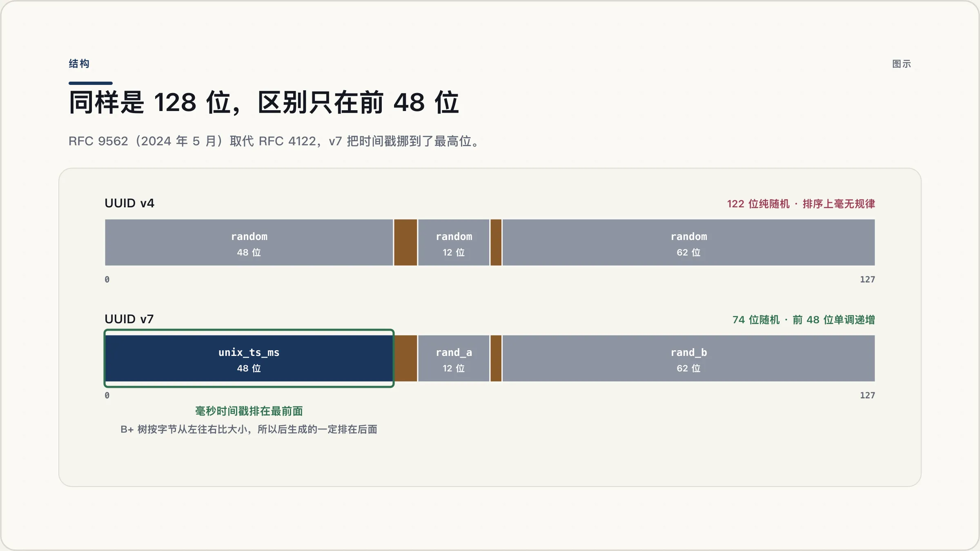
Task: Select the v4 random 12 位 segment
Action: click(x=454, y=242)
